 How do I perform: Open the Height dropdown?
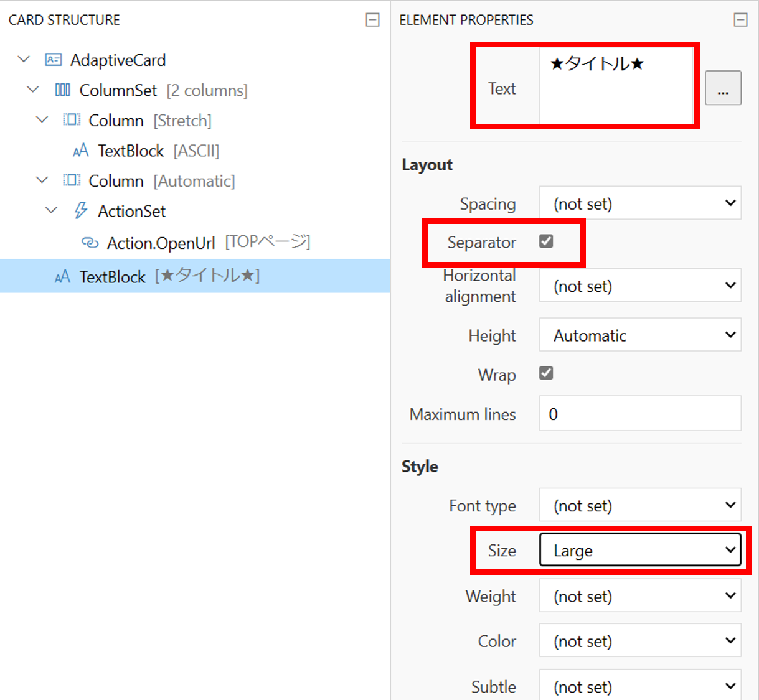(x=640, y=335)
